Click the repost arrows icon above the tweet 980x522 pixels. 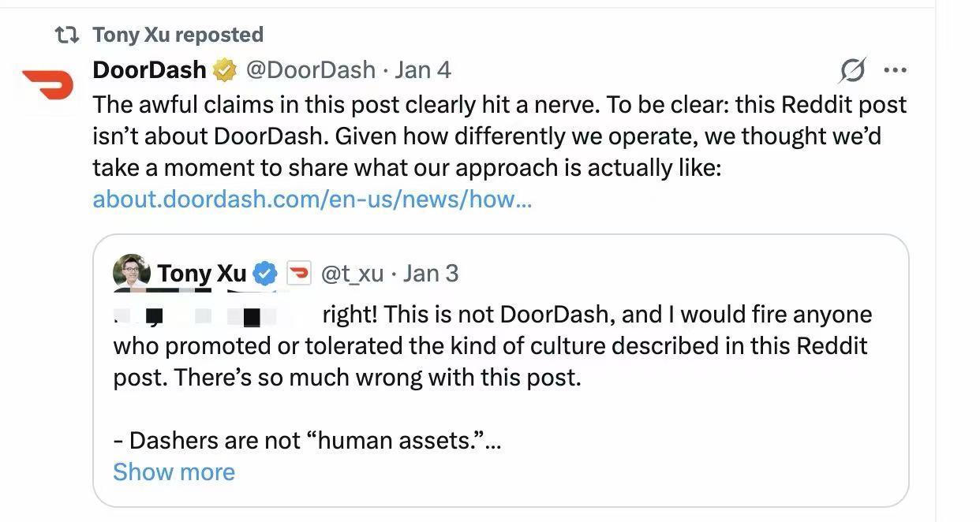click(65, 35)
